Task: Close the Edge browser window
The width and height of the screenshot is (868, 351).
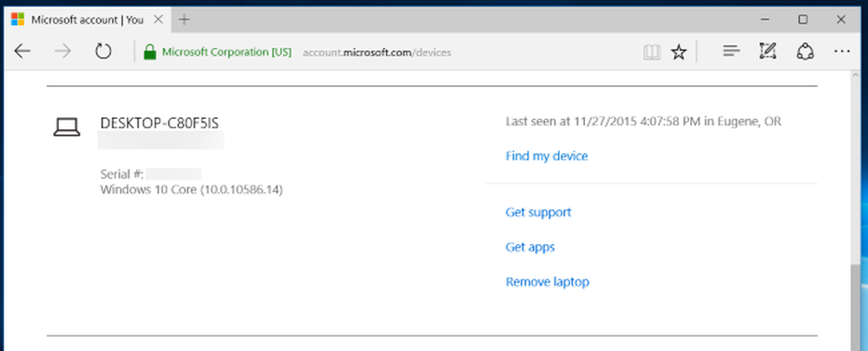Action: click(x=841, y=20)
